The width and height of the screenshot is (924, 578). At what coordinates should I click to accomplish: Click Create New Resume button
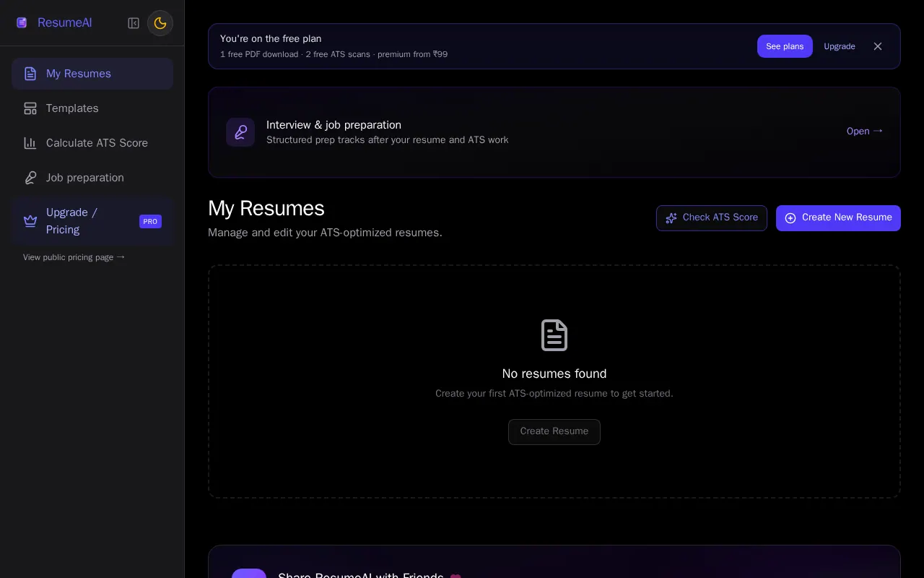tap(838, 218)
